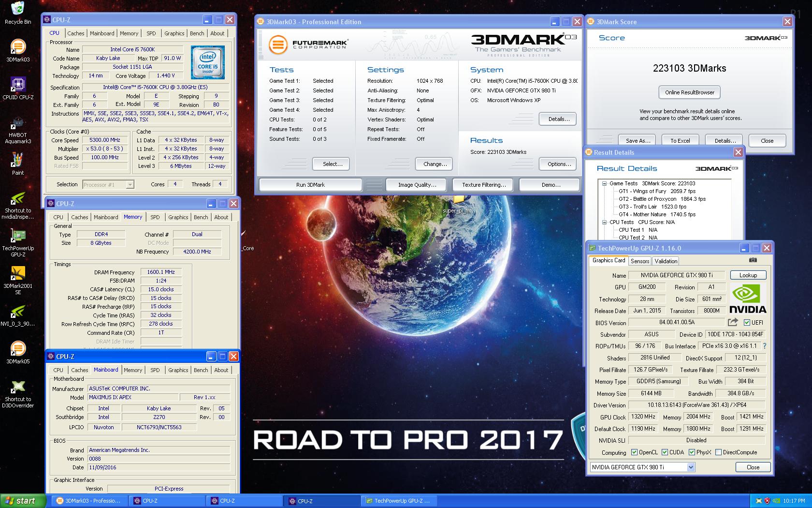
Task: Click the NVIDIA logo in GPU-Z
Action: 748,299
